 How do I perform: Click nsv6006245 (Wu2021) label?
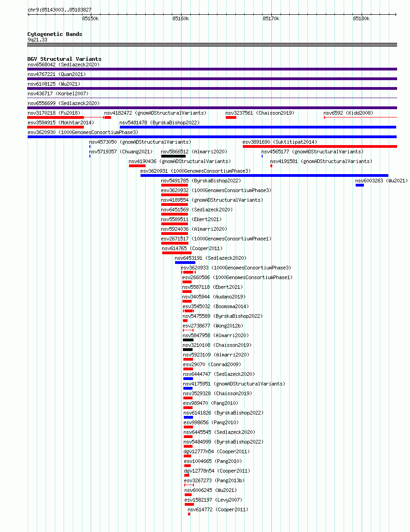[x=211, y=490]
